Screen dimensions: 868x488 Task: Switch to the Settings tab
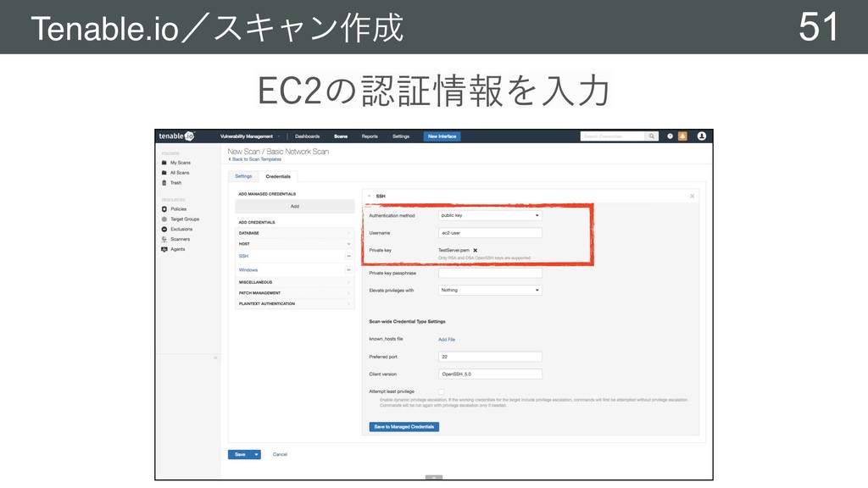(243, 176)
